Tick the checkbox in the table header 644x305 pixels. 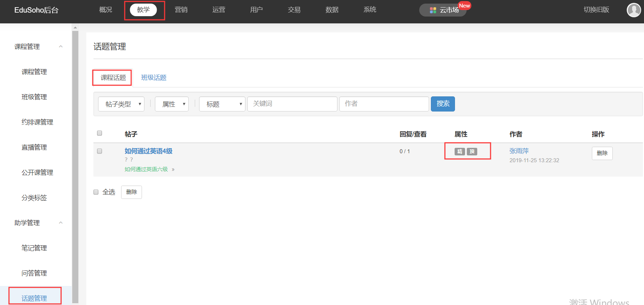pos(100,133)
